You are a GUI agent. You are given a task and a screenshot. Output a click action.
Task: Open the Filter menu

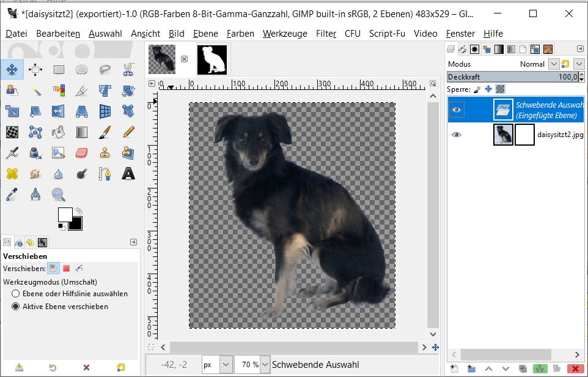(326, 34)
